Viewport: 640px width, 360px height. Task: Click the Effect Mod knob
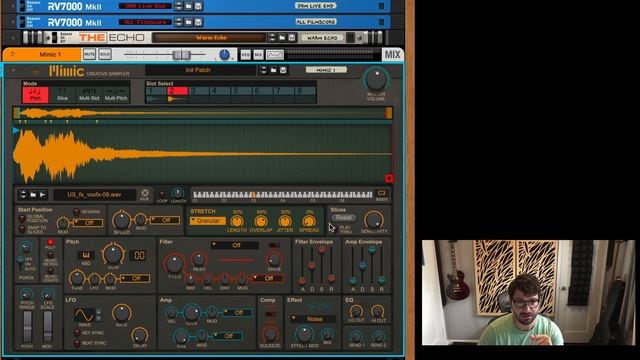coord(304,334)
